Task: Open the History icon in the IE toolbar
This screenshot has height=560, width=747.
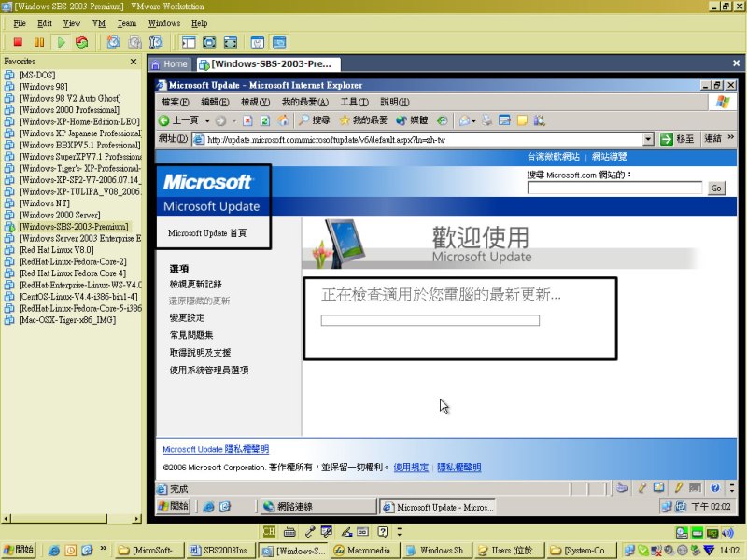Action: 443,120
